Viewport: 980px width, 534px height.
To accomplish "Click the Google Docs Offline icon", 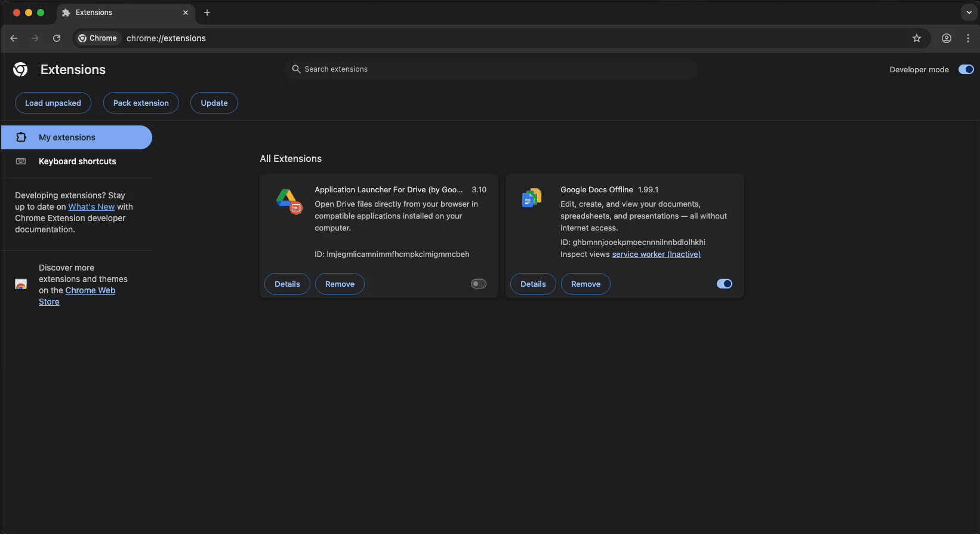I will 532,198.
